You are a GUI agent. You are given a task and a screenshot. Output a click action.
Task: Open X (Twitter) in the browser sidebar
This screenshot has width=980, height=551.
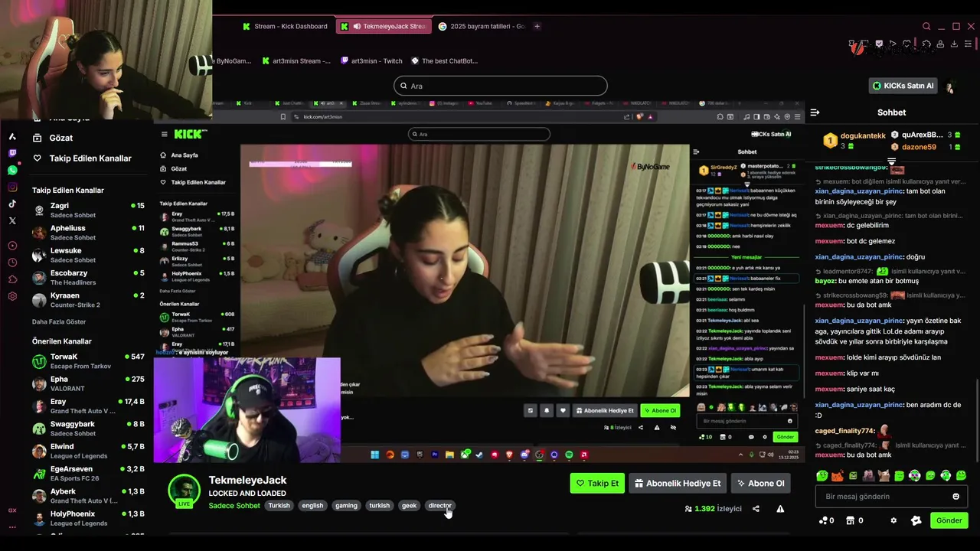click(x=12, y=220)
